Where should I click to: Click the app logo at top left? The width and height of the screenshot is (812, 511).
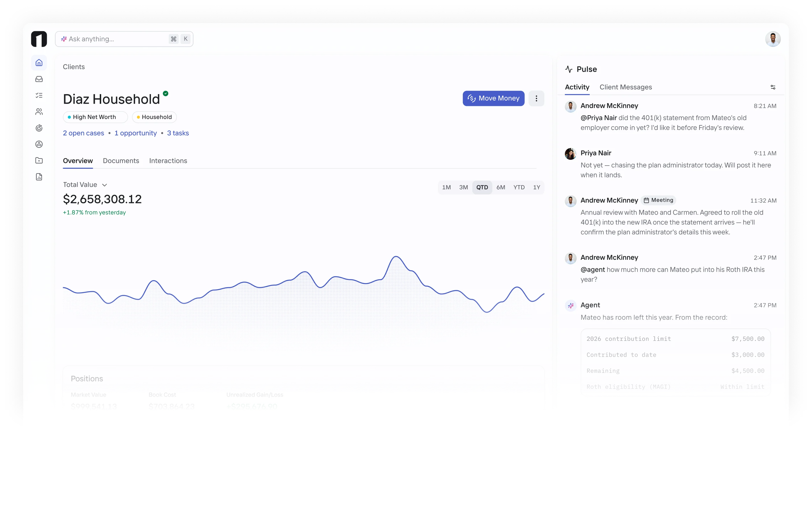(x=39, y=39)
